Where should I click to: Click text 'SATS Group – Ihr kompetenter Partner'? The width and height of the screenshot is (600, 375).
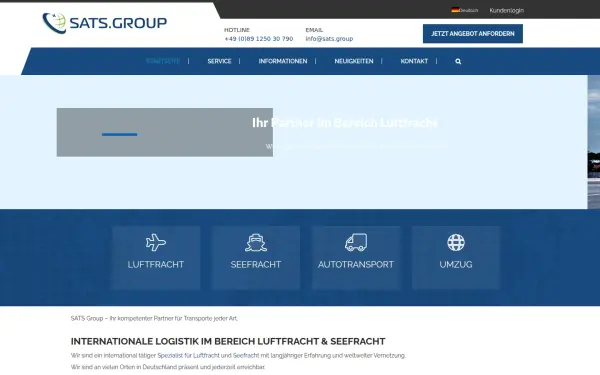coord(154,318)
